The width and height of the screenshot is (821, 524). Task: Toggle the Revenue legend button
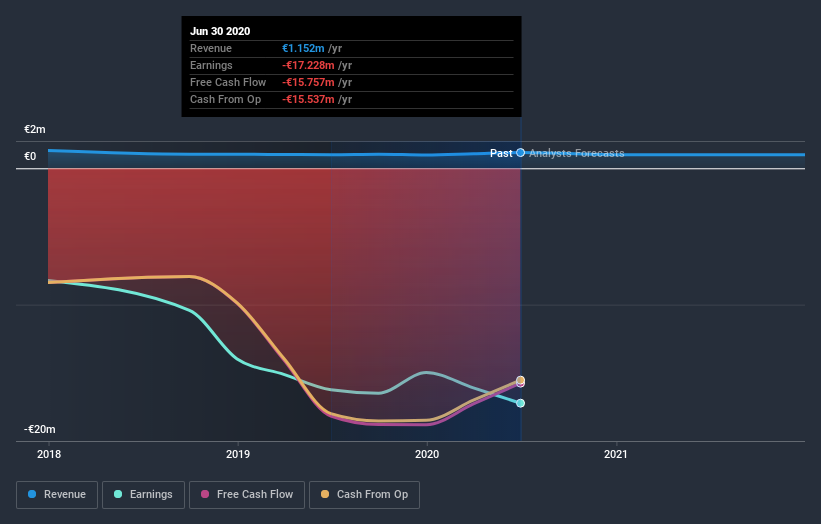pyautogui.click(x=57, y=495)
